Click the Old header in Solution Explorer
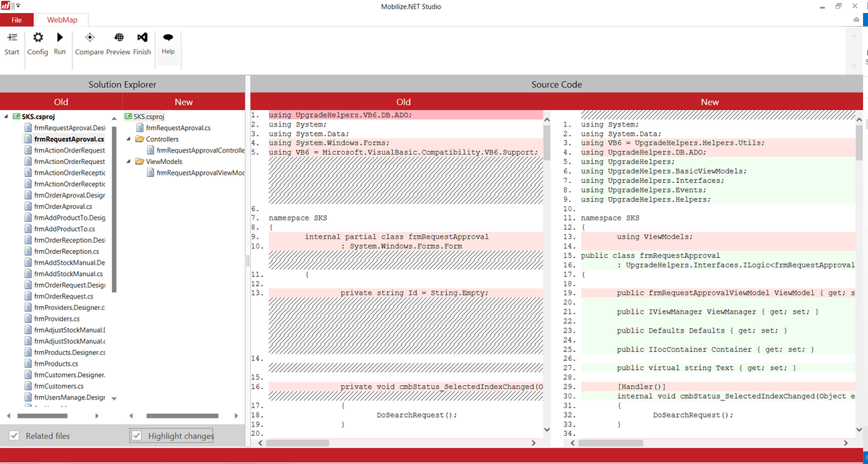This screenshot has height=464, width=868. pyautogui.click(x=61, y=102)
